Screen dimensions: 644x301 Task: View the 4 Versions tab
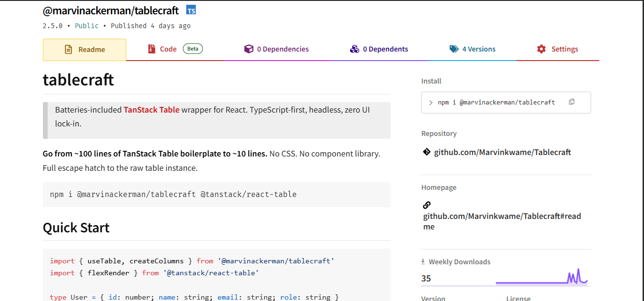(x=472, y=49)
